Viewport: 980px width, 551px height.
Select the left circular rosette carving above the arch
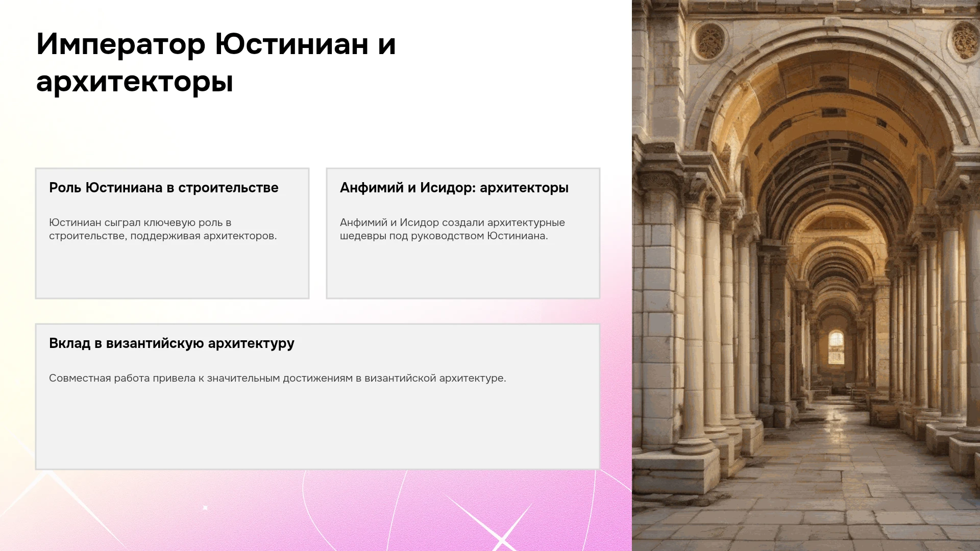click(x=709, y=40)
